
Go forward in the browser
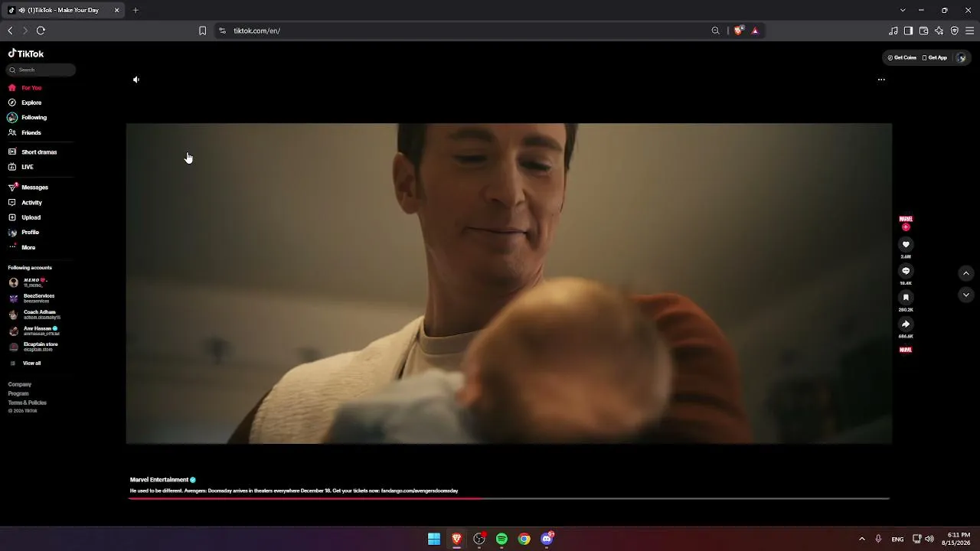click(25, 31)
